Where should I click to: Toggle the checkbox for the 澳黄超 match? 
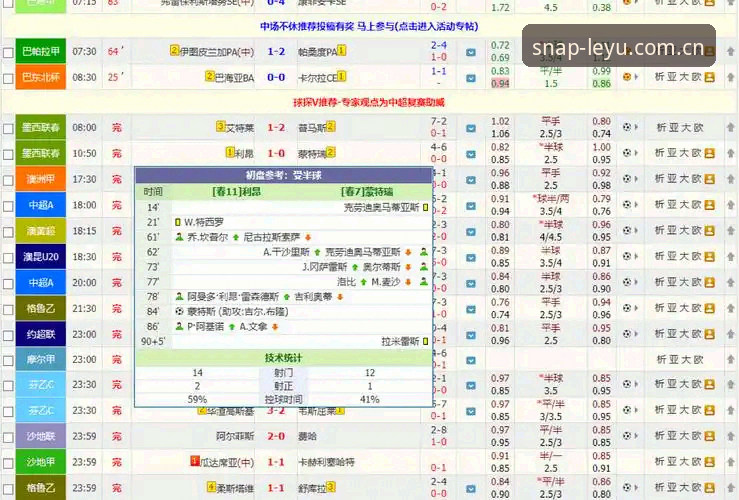[8, 232]
